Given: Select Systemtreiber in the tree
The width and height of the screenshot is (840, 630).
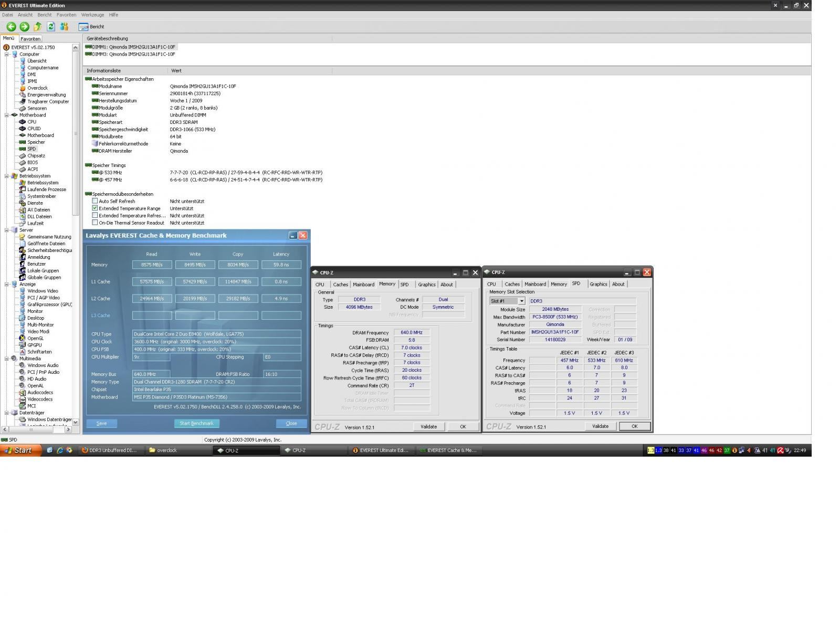Looking at the screenshot, I should pyautogui.click(x=41, y=196).
